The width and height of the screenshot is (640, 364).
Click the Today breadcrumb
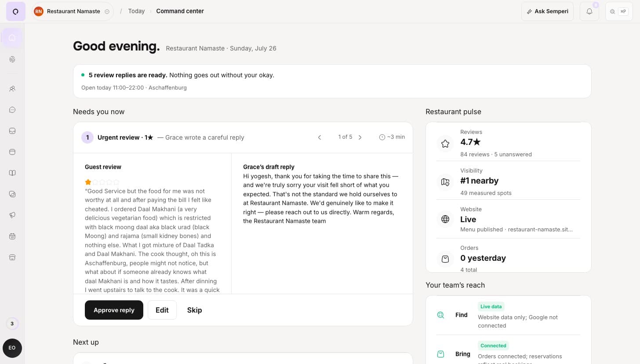[136, 11]
